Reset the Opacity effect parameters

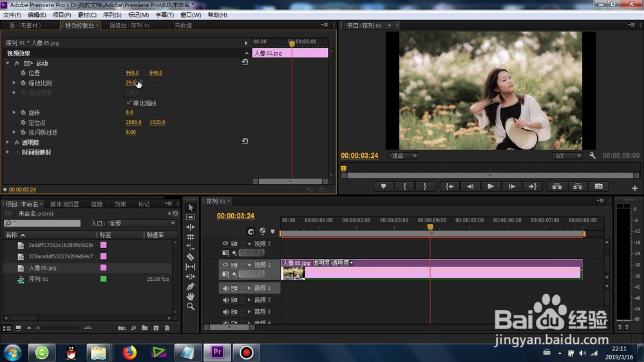pos(245,141)
